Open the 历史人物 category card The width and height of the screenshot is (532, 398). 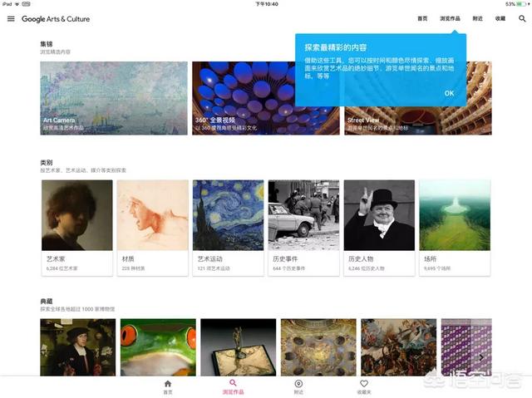(x=379, y=228)
